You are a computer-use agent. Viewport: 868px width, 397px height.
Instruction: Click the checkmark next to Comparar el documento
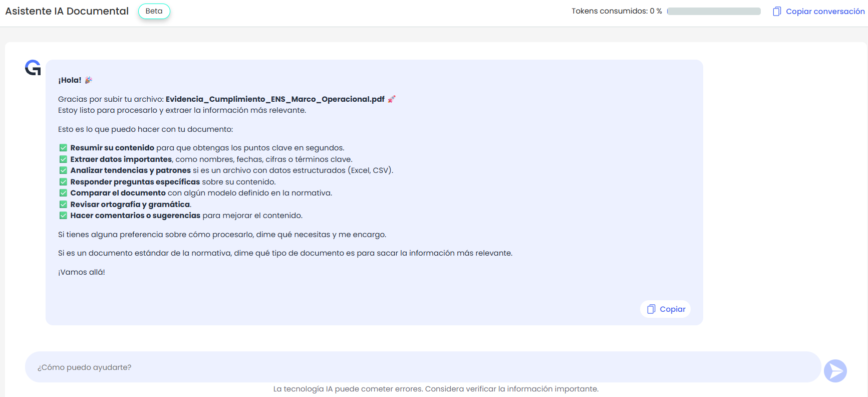click(63, 193)
